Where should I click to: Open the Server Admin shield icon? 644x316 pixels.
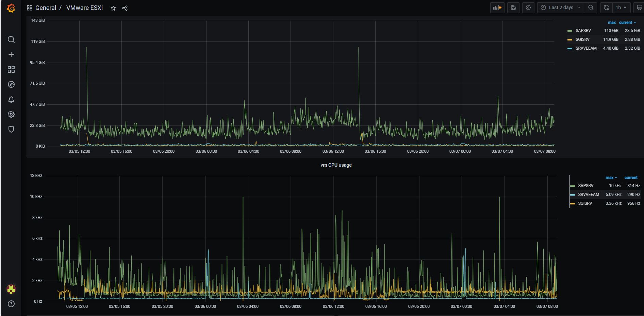(x=11, y=129)
